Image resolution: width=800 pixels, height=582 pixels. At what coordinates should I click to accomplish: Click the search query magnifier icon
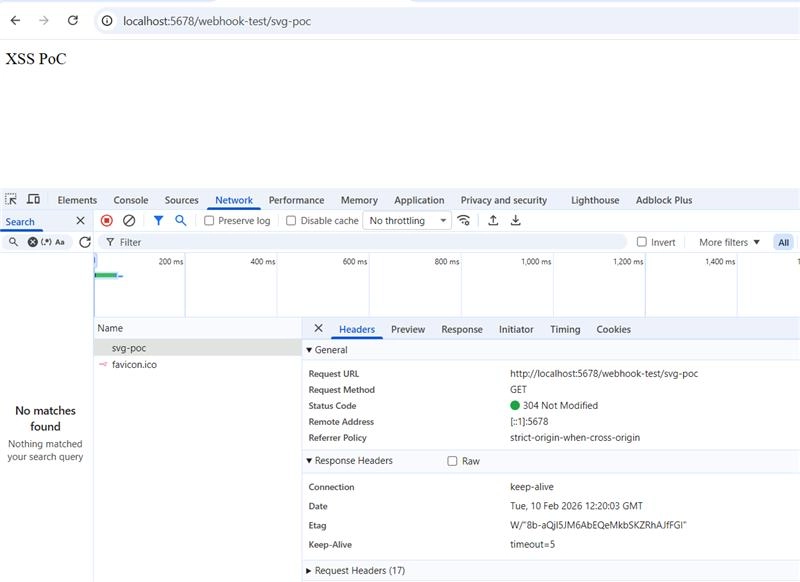pyautogui.click(x=14, y=242)
